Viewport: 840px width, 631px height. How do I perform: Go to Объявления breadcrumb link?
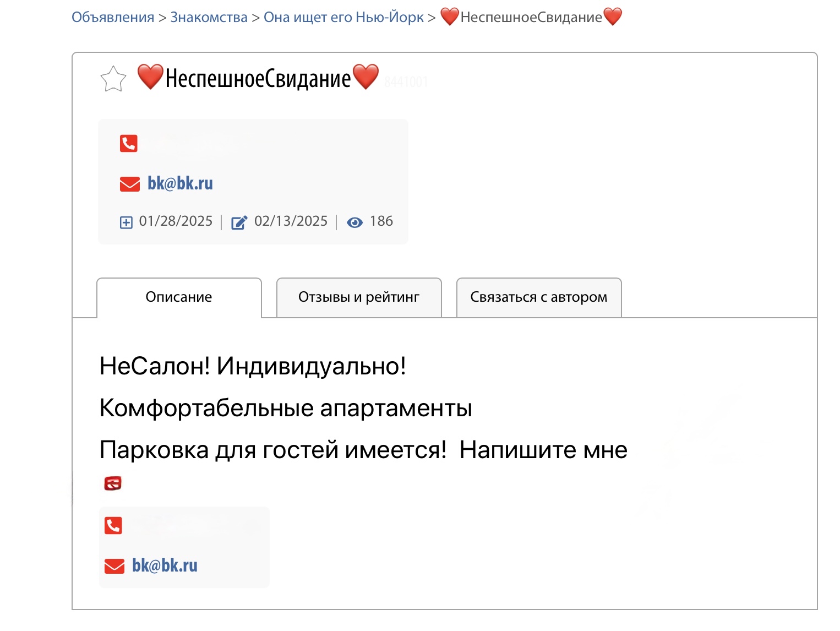[113, 17]
